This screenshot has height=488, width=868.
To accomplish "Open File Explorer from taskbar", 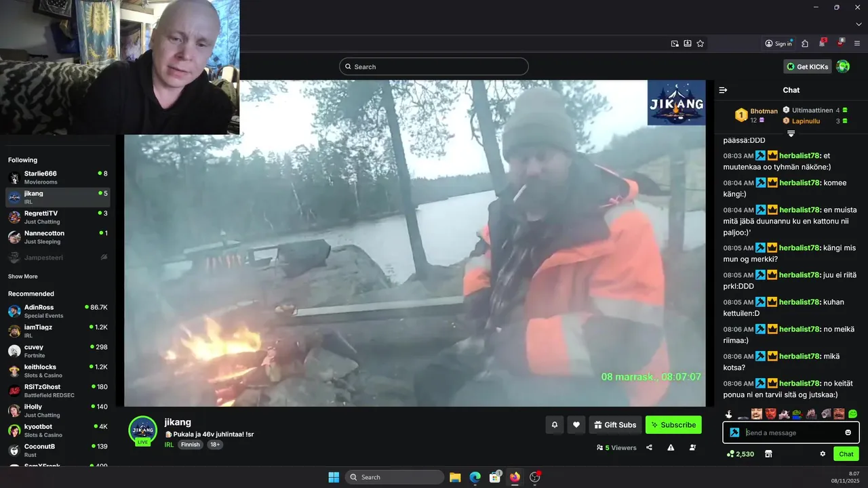I will (455, 477).
